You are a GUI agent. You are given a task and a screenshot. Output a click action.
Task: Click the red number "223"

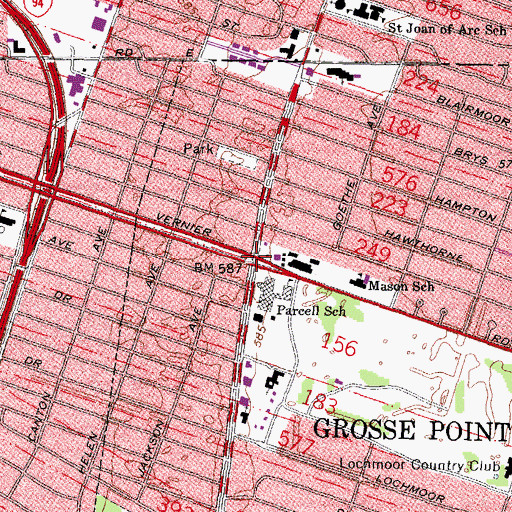click(x=389, y=204)
